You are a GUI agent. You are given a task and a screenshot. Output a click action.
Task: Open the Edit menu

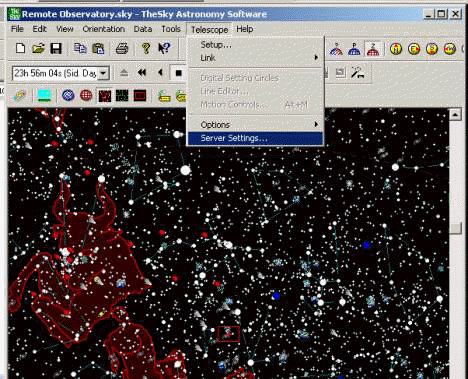click(x=40, y=29)
